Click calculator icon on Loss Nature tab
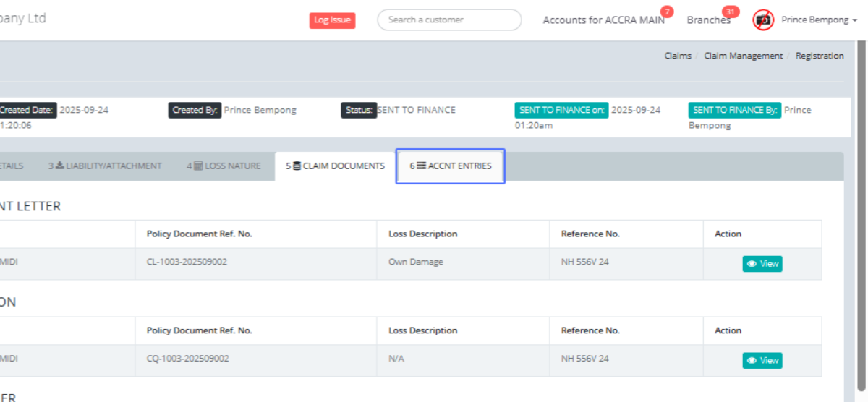This screenshot has height=402, width=868. pos(198,166)
